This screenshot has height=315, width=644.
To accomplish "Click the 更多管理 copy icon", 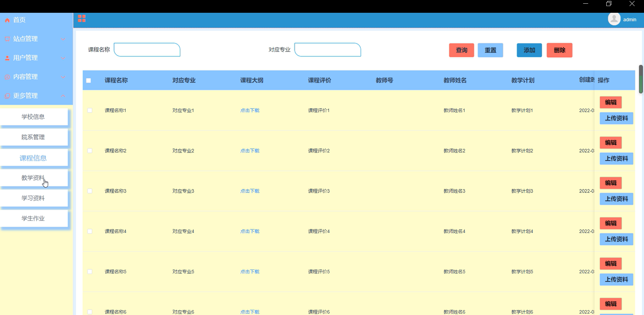I will pyautogui.click(x=7, y=96).
